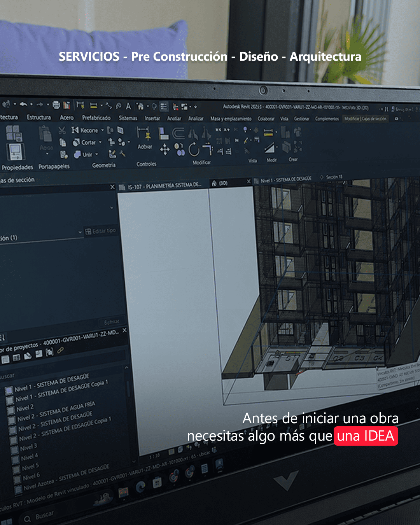Open Microsoft Edge from the Windows taskbar
This screenshot has width=420, height=525.
click(140, 486)
